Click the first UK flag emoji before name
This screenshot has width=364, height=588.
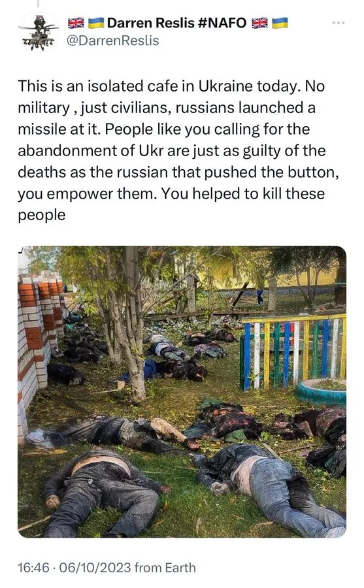(76, 24)
